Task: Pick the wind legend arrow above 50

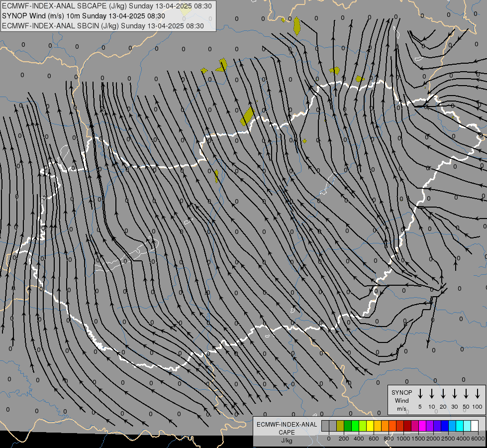Action: point(466,394)
